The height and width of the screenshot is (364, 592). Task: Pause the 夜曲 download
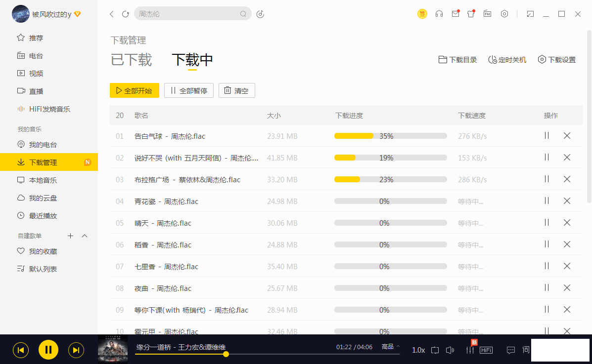[546, 287]
